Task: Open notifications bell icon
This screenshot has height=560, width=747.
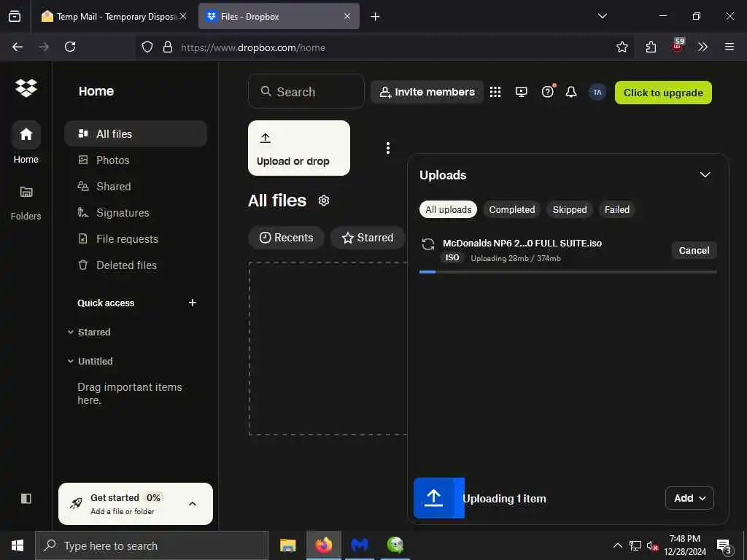Action: [570, 92]
